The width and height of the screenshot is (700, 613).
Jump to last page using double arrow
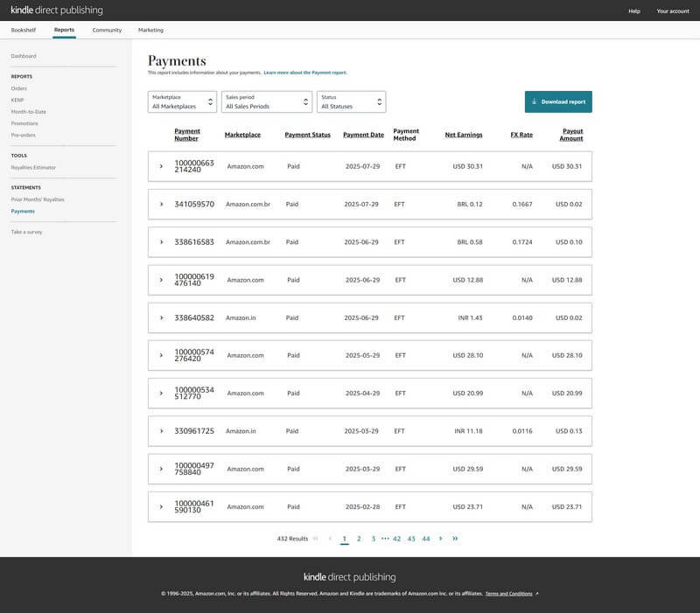[x=455, y=539]
